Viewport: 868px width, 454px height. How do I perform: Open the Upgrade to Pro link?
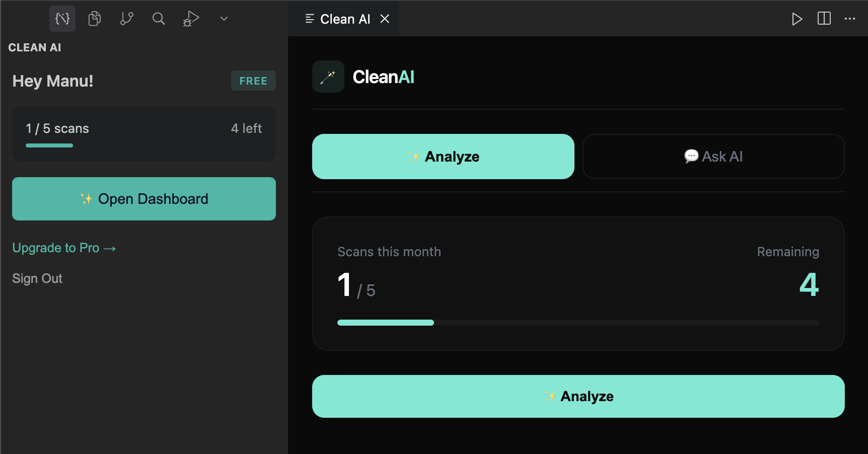tap(64, 248)
